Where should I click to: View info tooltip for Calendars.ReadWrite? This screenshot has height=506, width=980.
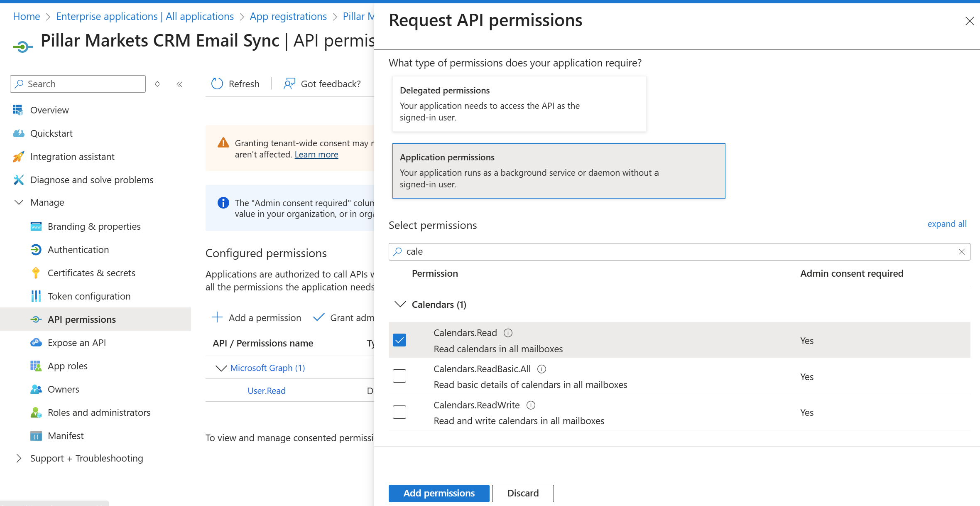point(531,405)
